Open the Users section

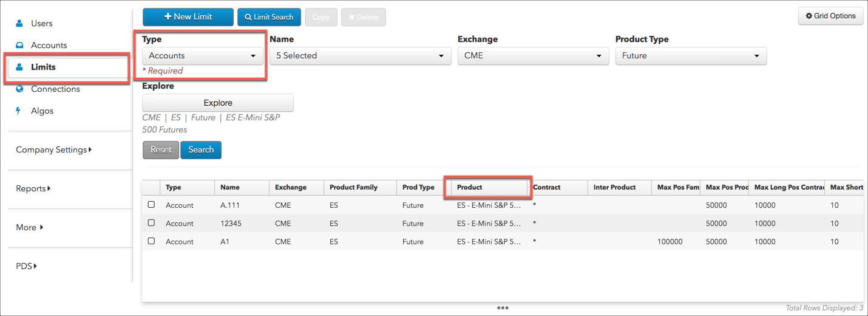pyautogui.click(x=42, y=23)
